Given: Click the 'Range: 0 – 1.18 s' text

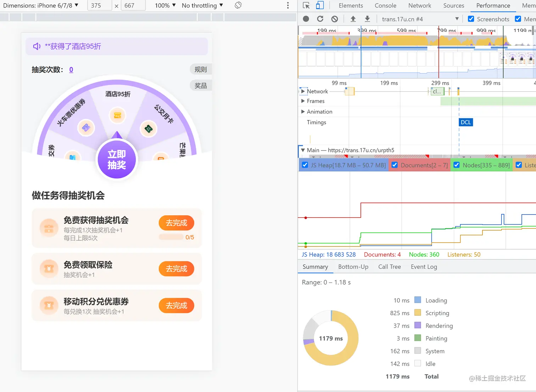Looking at the screenshot, I should (326, 282).
